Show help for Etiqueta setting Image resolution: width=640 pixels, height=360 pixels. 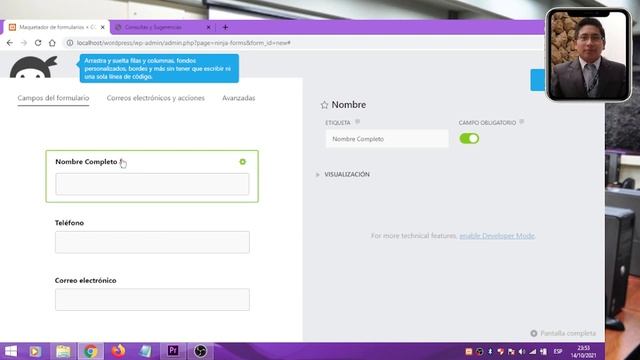[x=358, y=122]
